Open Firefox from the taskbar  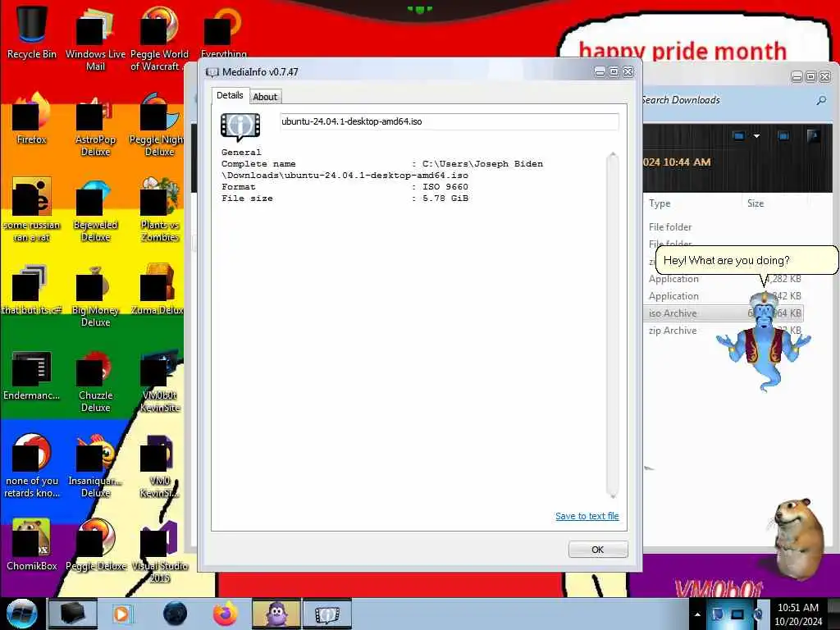point(226,614)
